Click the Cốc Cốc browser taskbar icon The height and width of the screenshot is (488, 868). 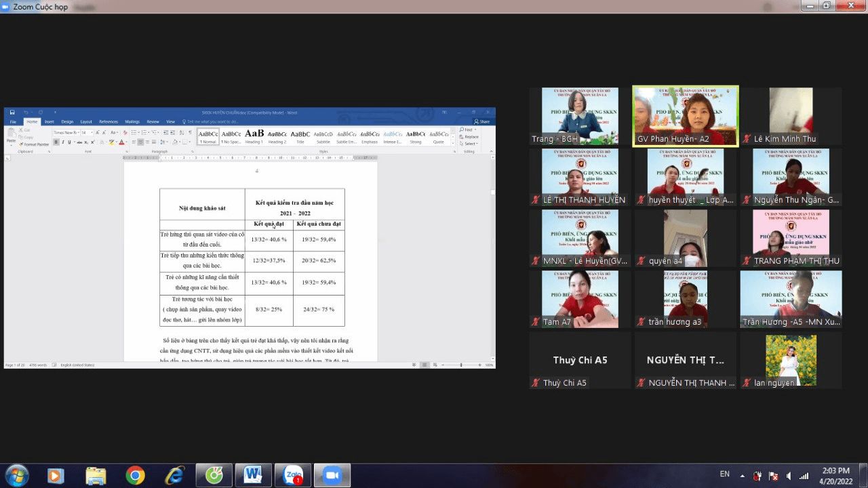pyautogui.click(x=214, y=475)
